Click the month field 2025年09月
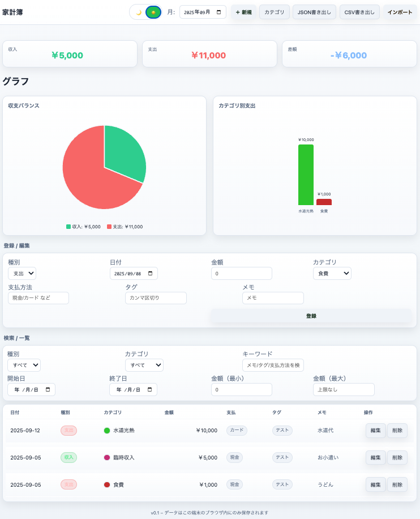 [x=203, y=12]
